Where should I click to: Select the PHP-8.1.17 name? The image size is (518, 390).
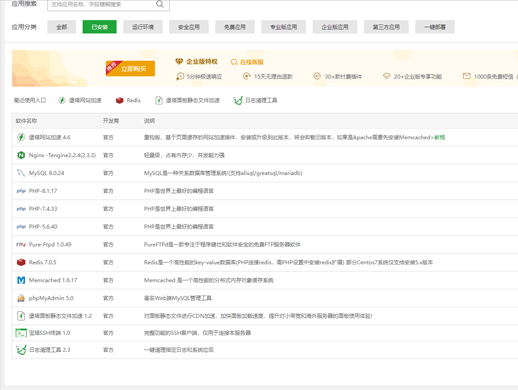pyautogui.click(x=43, y=191)
